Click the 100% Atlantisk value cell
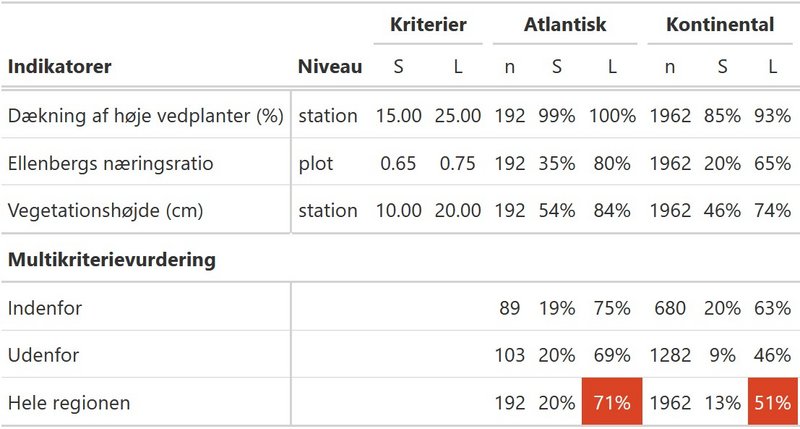The image size is (800, 429). tap(612, 116)
